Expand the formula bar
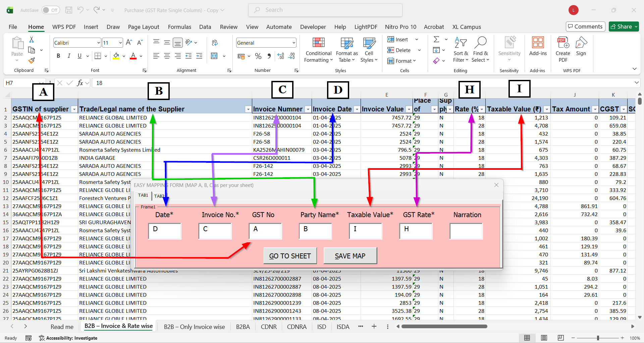The image size is (644, 343). pyautogui.click(x=636, y=83)
